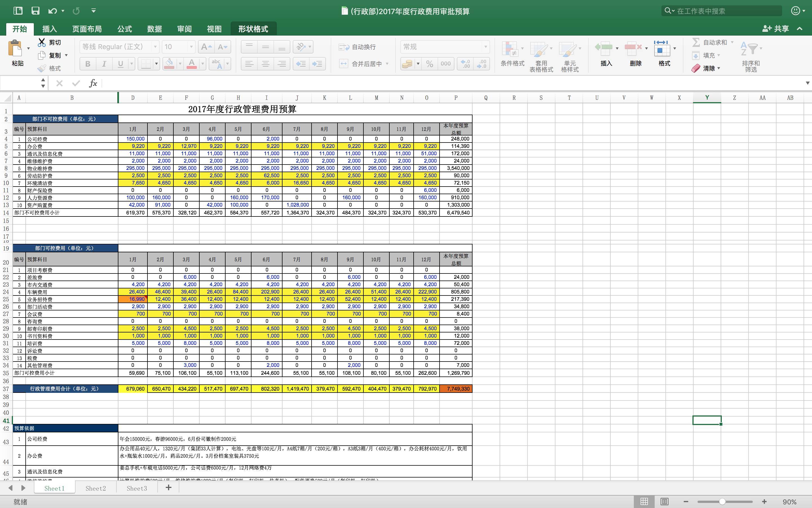This screenshot has height=508, width=812.
Task: Select column Y header
Action: (x=707, y=98)
